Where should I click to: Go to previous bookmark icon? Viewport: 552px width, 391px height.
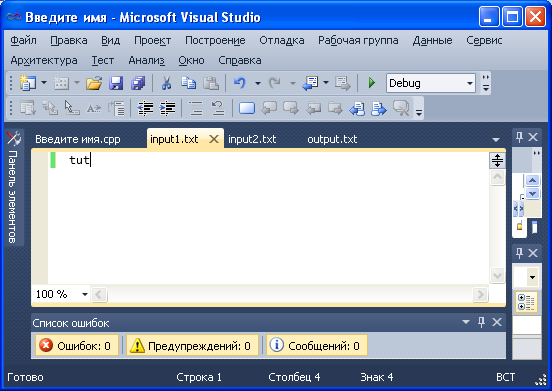[x=269, y=108]
